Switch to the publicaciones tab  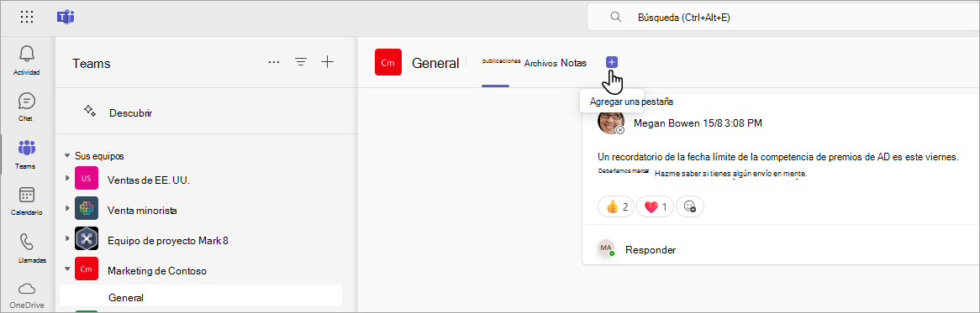pos(501,62)
